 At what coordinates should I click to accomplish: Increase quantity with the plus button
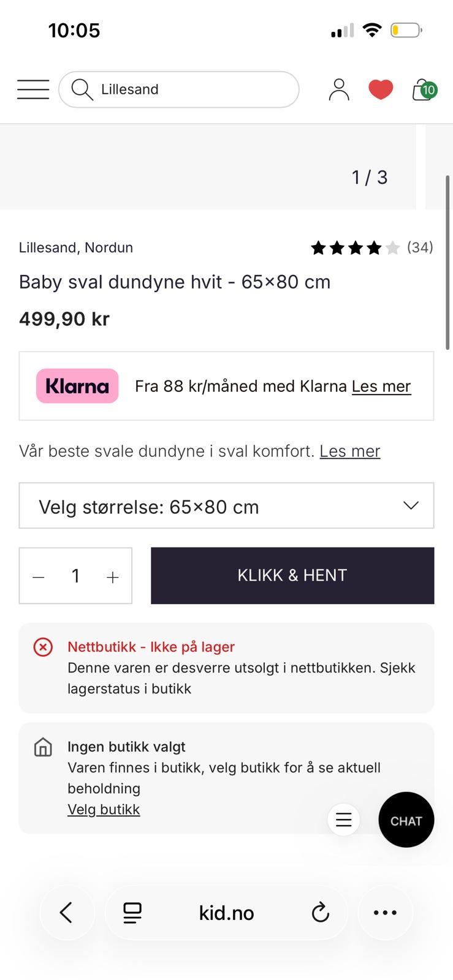click(x=113, y=577)
